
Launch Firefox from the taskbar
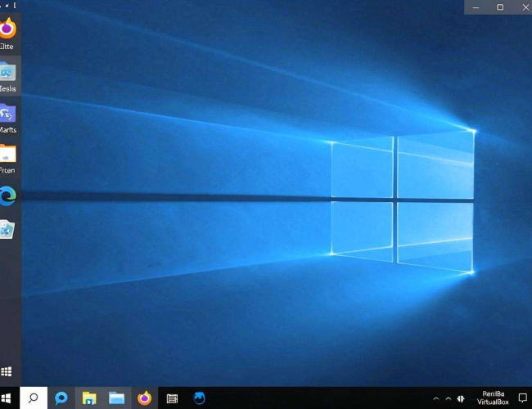145,398
